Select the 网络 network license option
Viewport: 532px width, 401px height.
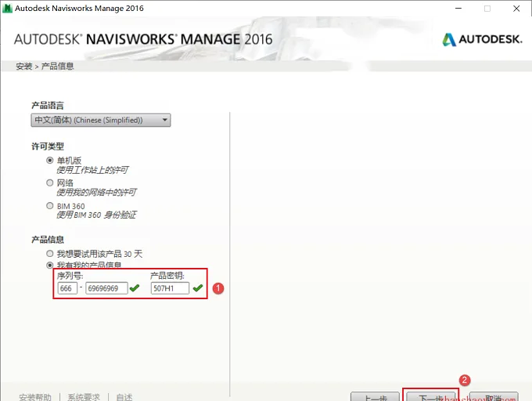tap(50, 182)
